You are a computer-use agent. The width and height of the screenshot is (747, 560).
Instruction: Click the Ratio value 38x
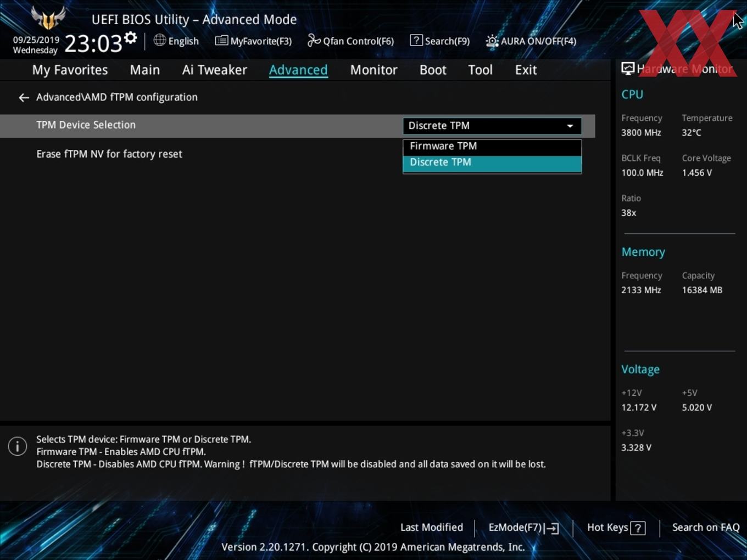tap(629, 213)
